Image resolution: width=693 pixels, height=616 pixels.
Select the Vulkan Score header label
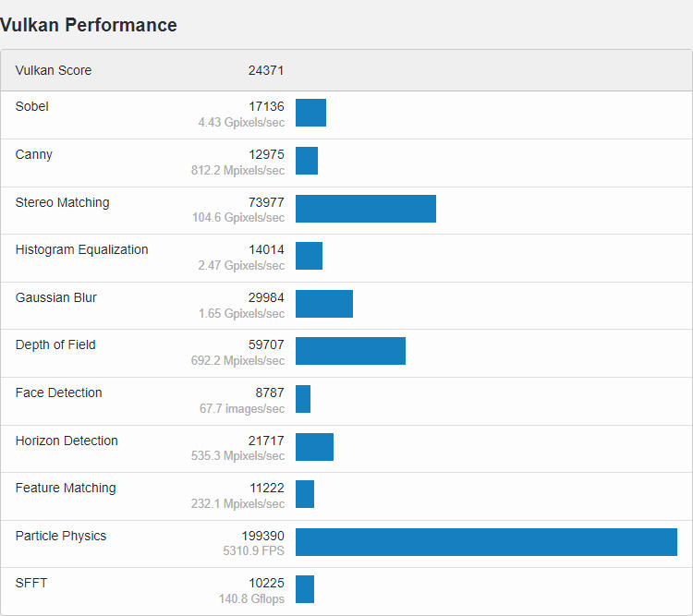coord(54,70)
